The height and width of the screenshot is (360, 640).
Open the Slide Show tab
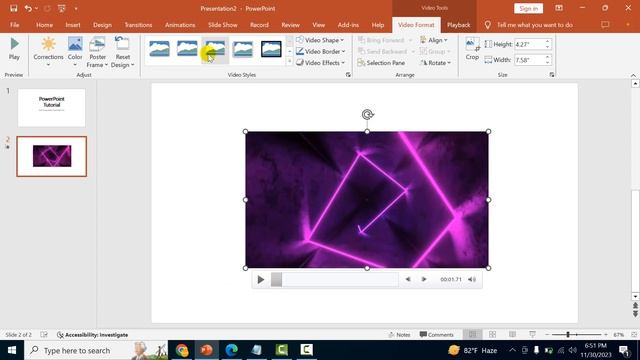(x=223, y=25)
